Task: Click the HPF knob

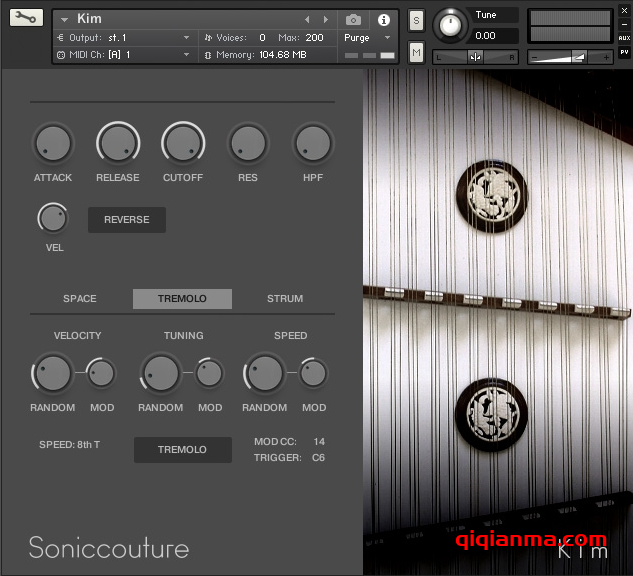Action: coord(313,143)
